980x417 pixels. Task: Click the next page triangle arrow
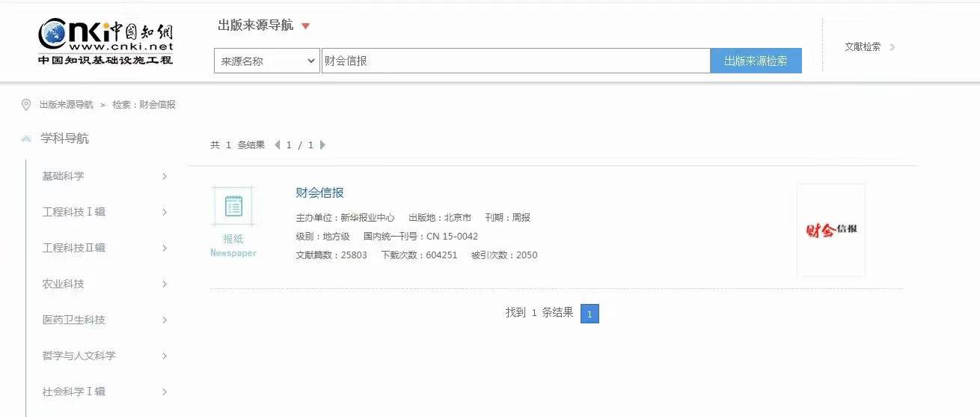[x=323, y=144]
